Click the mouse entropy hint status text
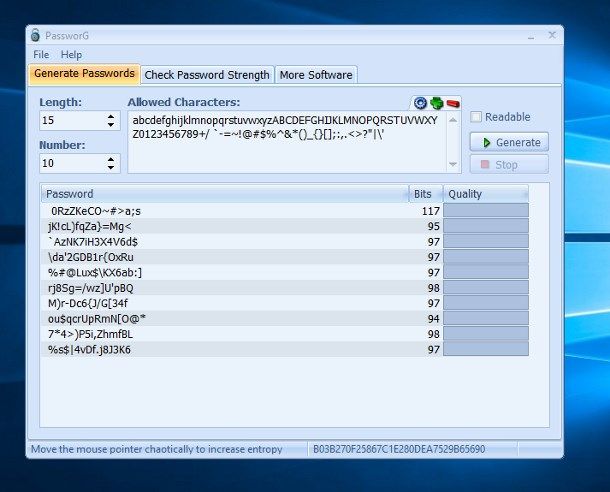 click(x=156, y=449)
